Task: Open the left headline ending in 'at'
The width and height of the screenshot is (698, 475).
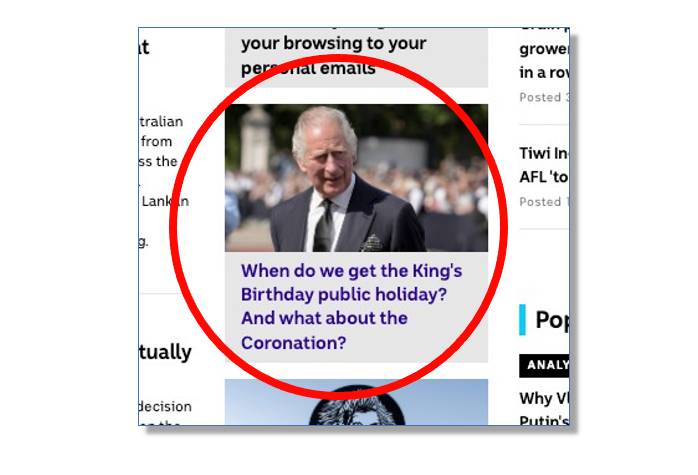Action: point(144,47)
